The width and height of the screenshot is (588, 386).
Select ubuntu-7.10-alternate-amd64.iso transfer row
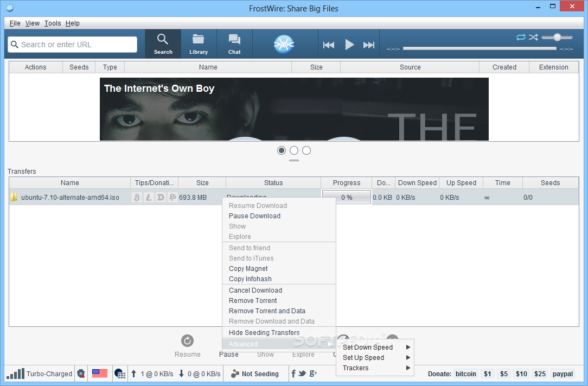[x=294, y=197]
